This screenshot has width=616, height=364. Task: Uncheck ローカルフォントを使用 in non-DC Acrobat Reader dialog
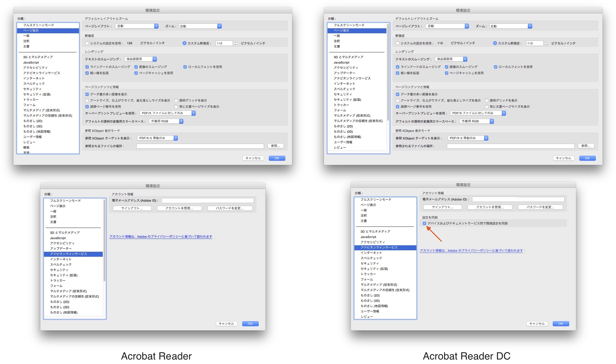click(185, 67)
